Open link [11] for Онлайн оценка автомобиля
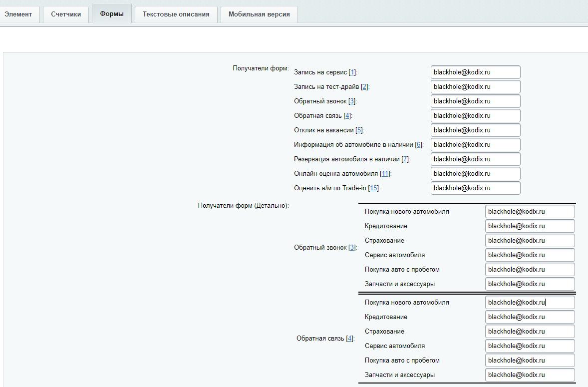This screenshot has height=387, width=588. 385,174
